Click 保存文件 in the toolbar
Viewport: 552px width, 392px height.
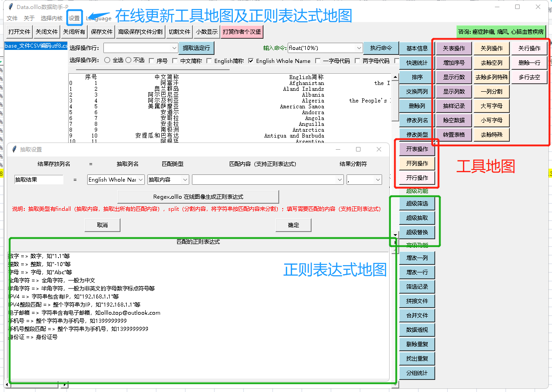pyautogui.click(x=102, y=32)
